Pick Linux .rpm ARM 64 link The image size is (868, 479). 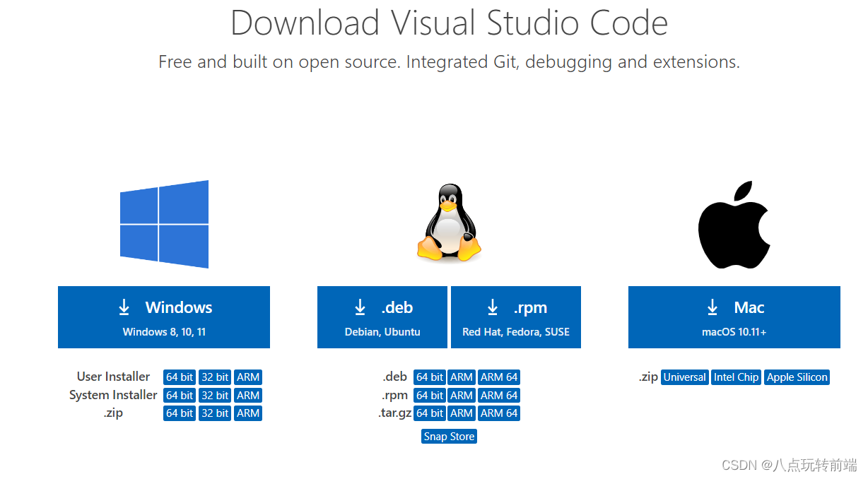tap(499, 396)
